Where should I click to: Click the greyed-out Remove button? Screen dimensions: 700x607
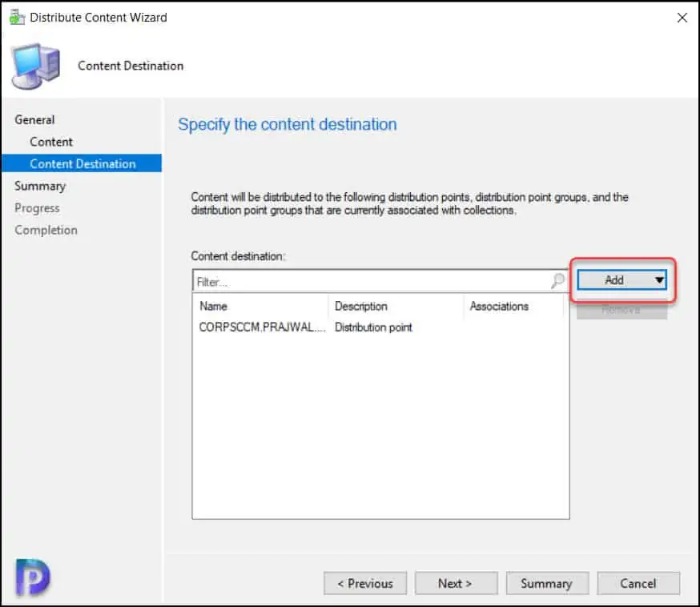622,309
